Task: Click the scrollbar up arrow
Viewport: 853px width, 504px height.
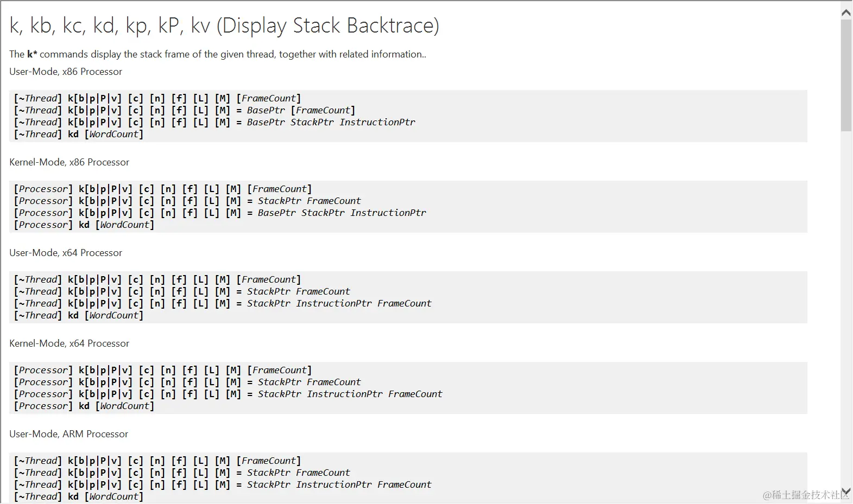Action: (846, 12)
